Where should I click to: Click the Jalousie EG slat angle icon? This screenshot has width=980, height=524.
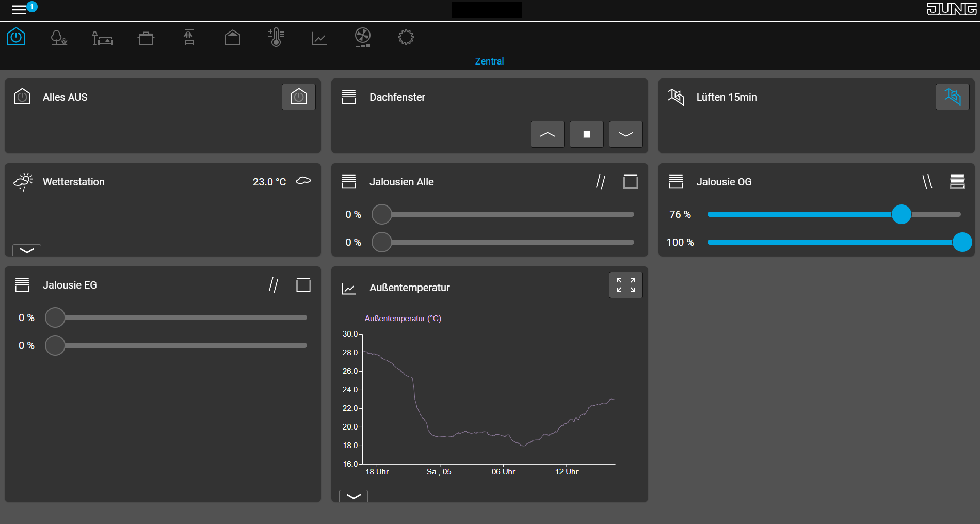[x=274, y=285]
